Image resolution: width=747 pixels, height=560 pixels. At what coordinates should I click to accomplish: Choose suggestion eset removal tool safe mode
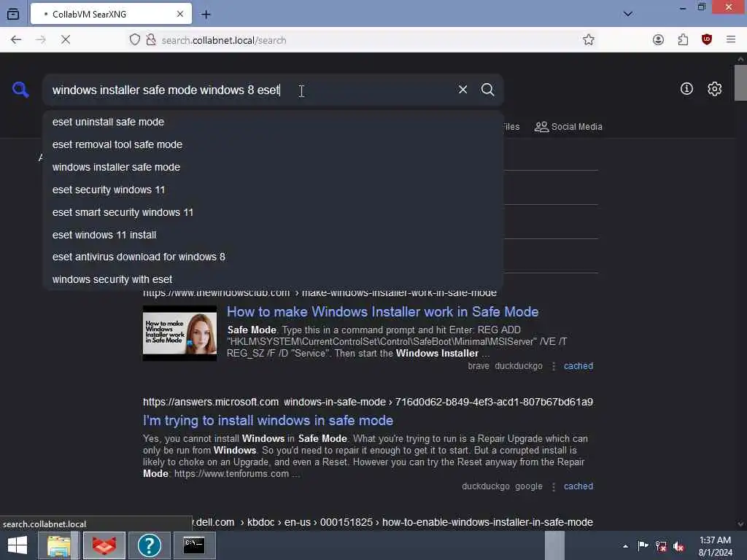point(273,144)
